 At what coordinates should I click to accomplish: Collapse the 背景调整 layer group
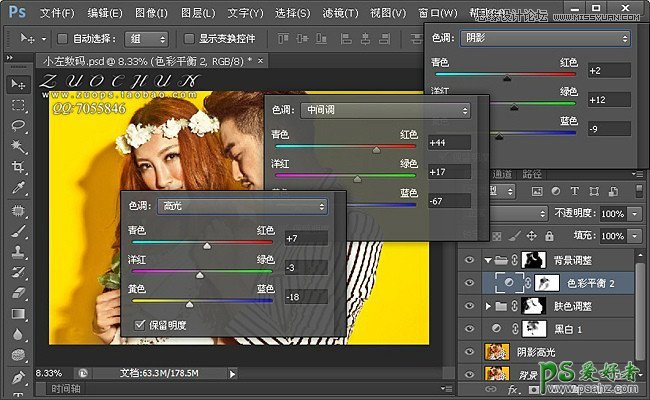(x=488, y=260)
